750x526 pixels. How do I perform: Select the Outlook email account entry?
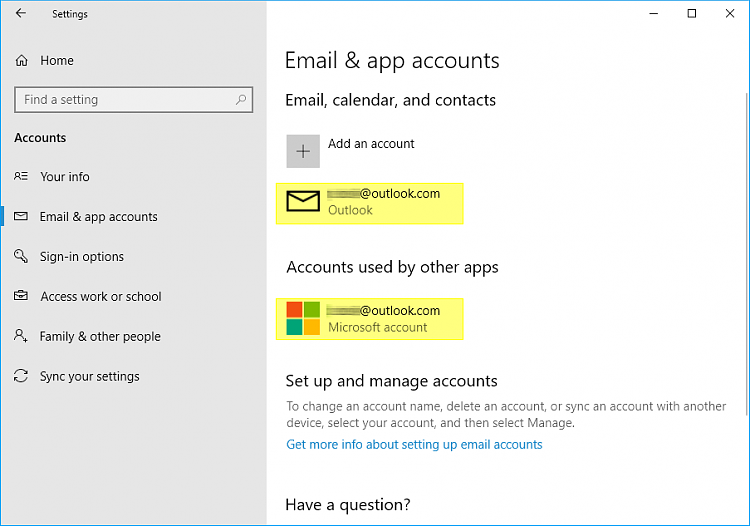[370, 203]
